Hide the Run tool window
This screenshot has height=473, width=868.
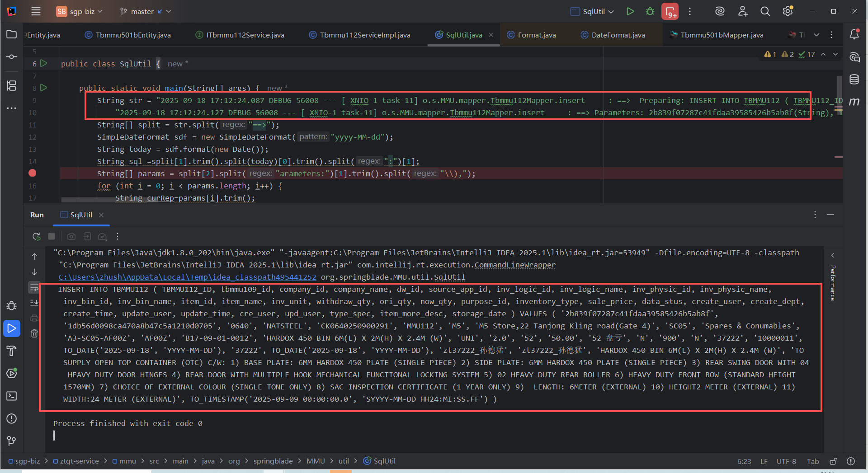tap(830, 215)
